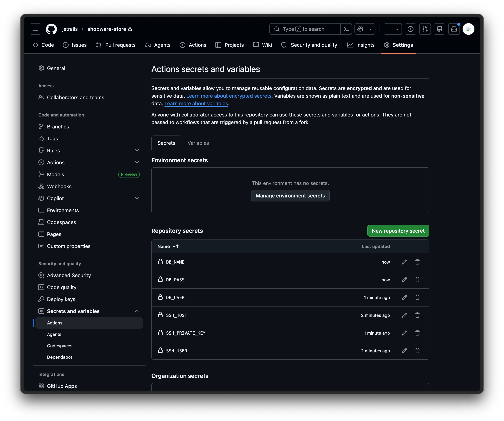The width and height of the screenshot is (504, 421).
Task: Open Advanced Security settings
Action: [89, 276]
